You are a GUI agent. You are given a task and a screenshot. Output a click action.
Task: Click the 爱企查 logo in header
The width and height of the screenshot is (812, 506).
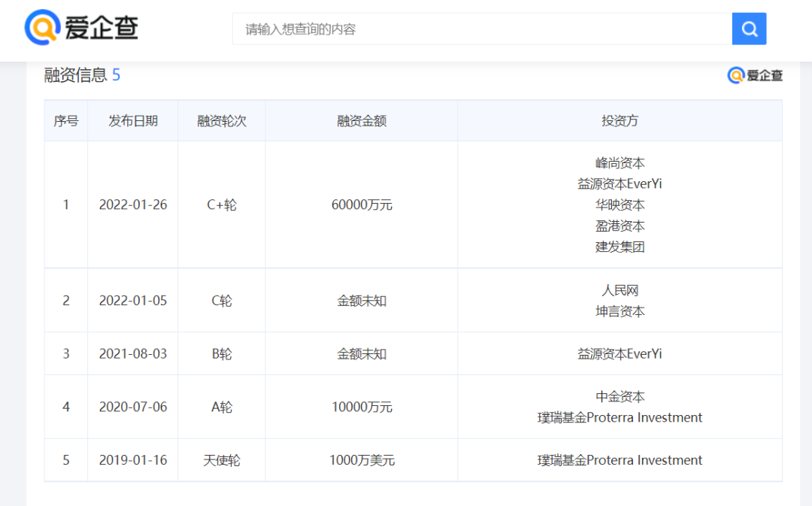point(81,28)
